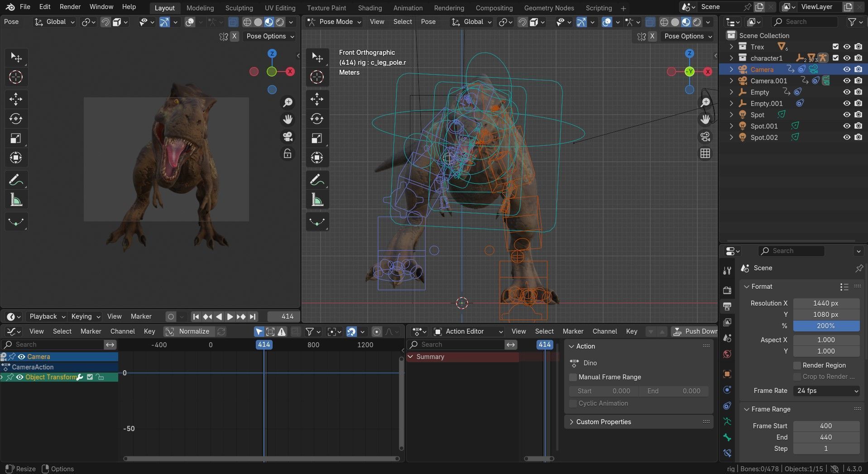
Task: Expand the Spot.001 light in outliner
Action: (x=731, y=126)
